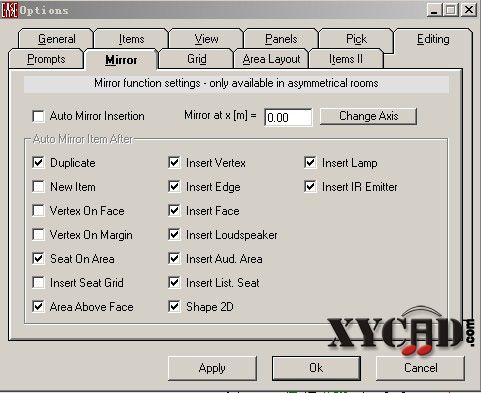The height and width of the screenshot is (393, 481).
Task: Click the Apply button
Action: tap(212, 368)
